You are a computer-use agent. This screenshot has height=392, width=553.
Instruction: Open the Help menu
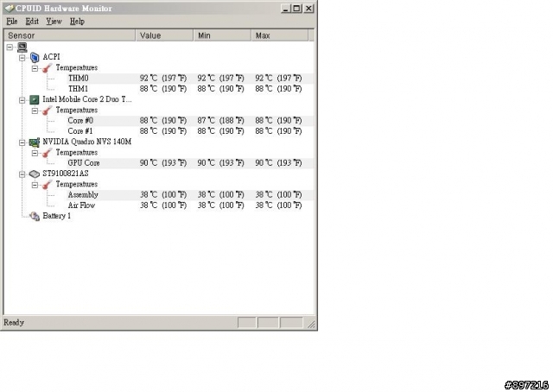coord(77,22)
